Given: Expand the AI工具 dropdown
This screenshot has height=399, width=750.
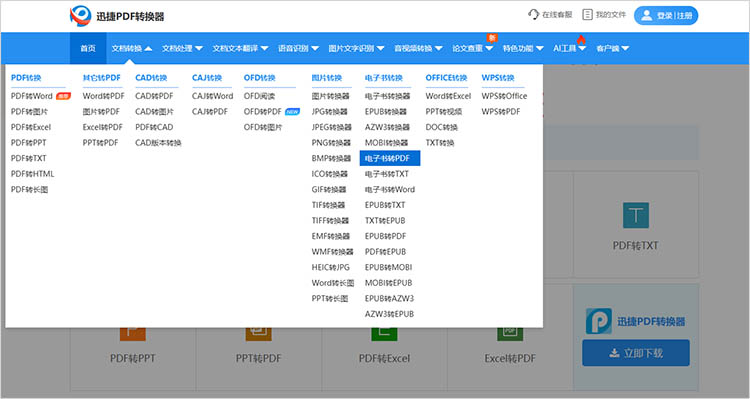Looking at the screenshot, I should click(570, 48).
